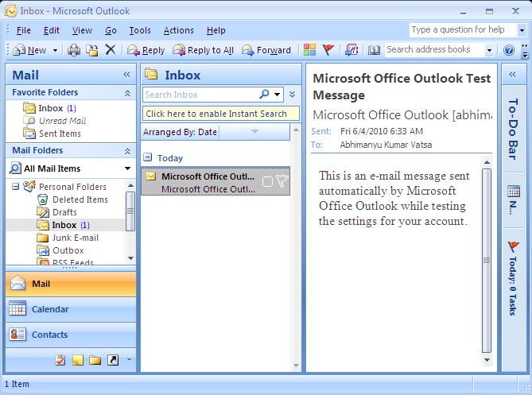Click the Print toolbar icon
Screen dimensions: 532x395
click(x=74, y=50)
